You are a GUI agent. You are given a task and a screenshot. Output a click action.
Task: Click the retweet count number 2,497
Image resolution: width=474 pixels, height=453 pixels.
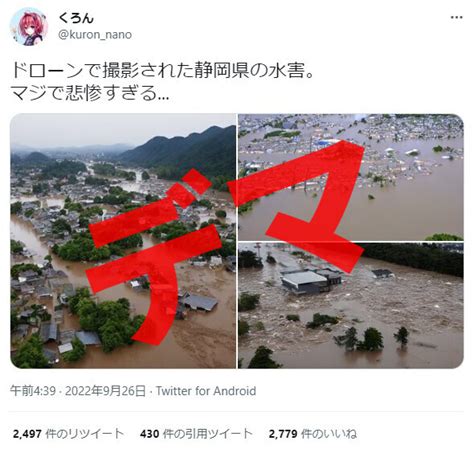coord(27,434)
